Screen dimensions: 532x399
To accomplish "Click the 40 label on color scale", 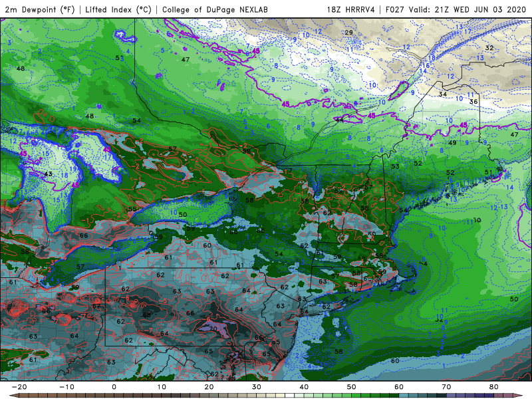I will coord(304,387).
